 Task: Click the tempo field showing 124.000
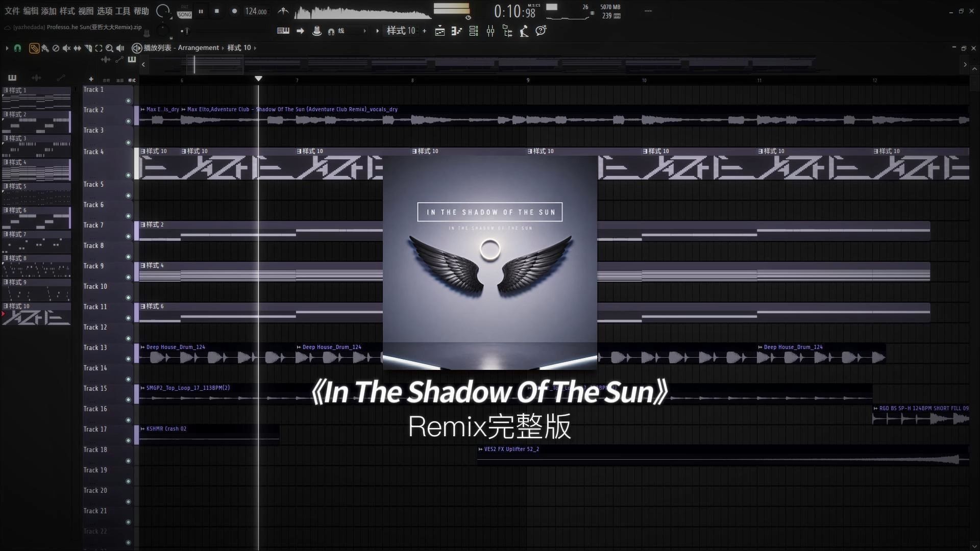tap(256, 11)
